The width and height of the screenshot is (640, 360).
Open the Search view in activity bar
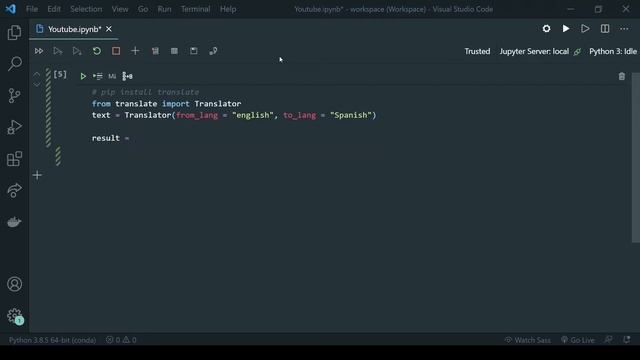click(14, 64)
